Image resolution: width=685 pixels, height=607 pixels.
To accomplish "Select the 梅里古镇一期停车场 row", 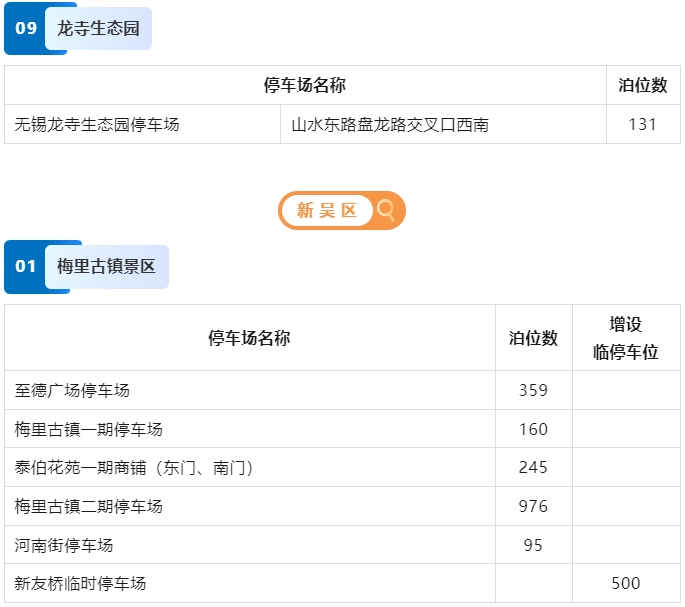I will pos(342,429).
